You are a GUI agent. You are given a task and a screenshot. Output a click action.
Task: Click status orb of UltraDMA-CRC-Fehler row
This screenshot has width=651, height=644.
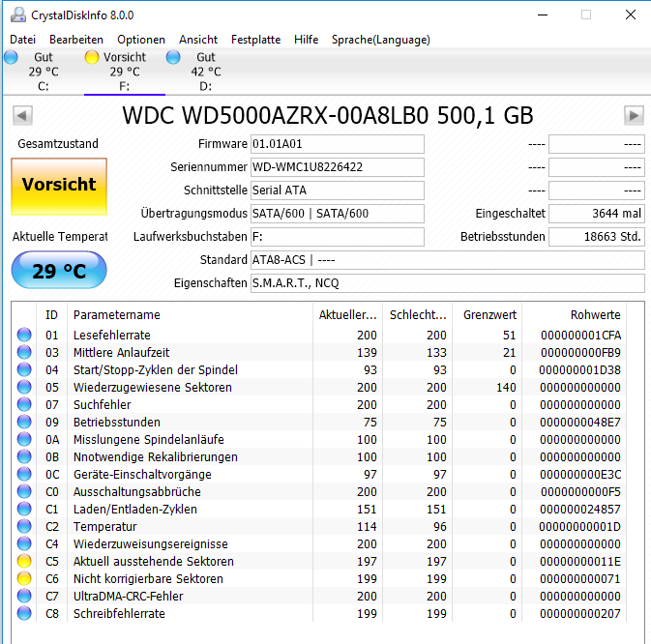[24, 596]
